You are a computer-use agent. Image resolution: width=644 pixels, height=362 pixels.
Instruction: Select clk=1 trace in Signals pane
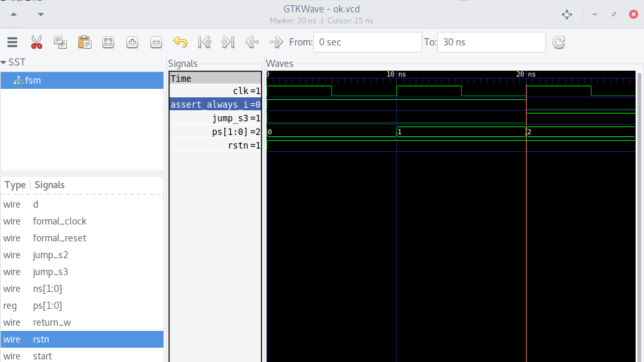pyautogui.click(x=215, y=91)
